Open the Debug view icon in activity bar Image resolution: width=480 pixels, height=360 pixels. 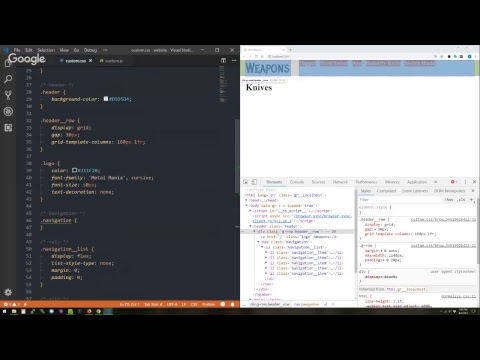coord(8,111)
